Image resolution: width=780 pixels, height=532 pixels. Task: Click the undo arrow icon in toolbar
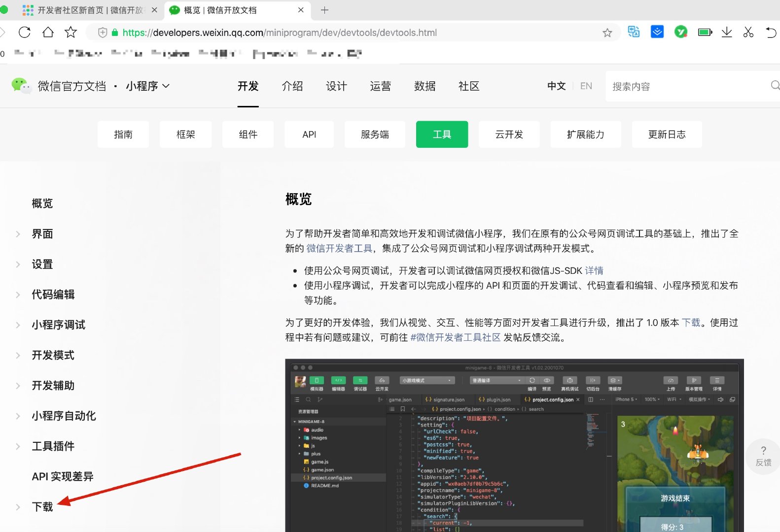(771, 33)
